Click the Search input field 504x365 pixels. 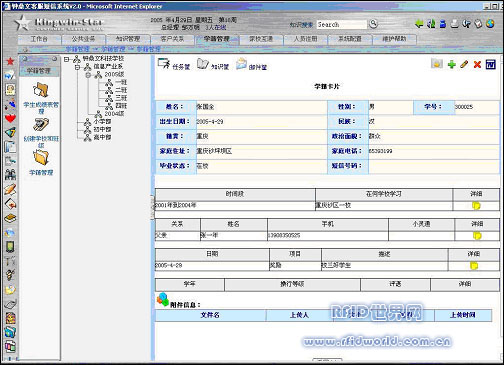point(341,24)
